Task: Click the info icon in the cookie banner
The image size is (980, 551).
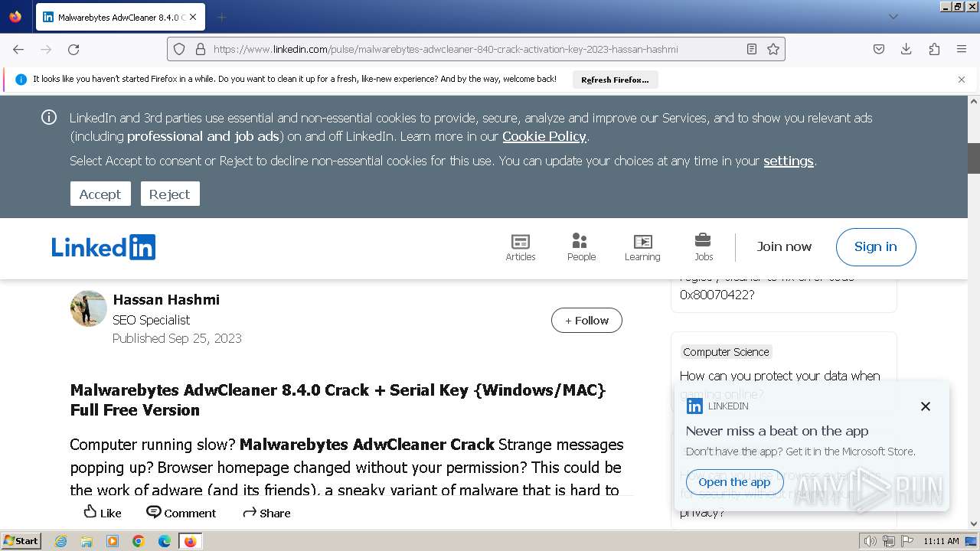Action: (49, 117)
